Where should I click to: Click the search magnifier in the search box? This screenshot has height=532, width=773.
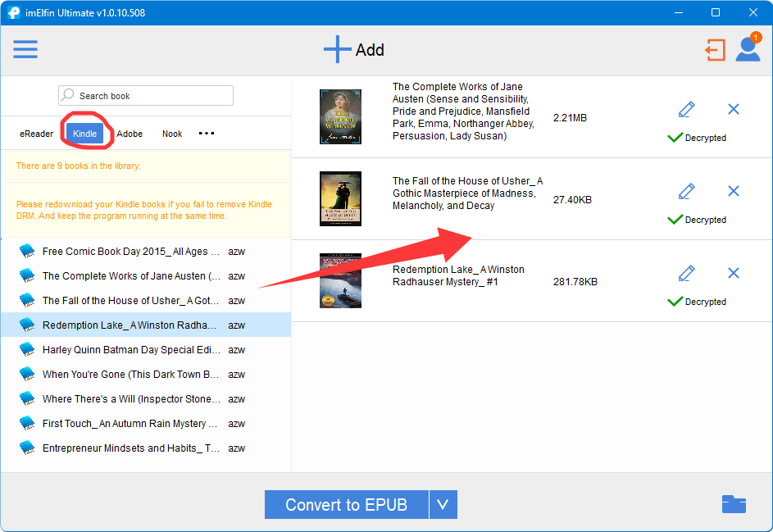pos(70,95)
